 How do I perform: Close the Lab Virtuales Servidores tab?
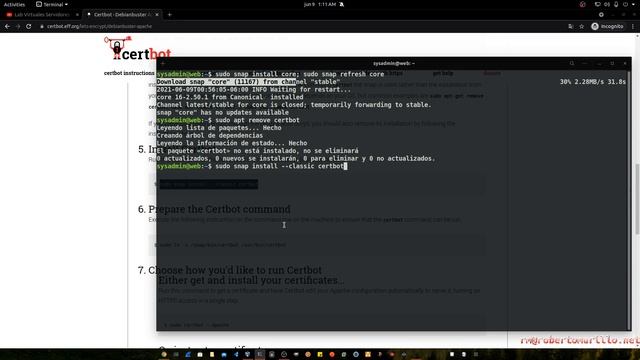click(77, 15)
